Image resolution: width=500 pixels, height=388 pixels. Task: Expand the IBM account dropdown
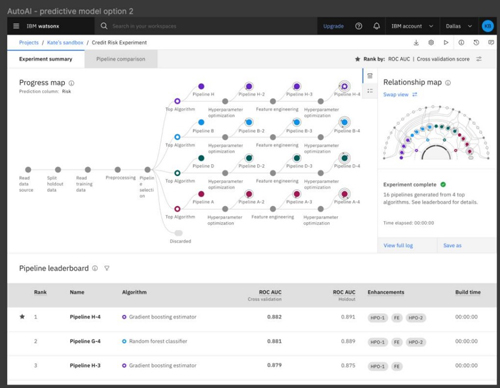tap(412, 26)
